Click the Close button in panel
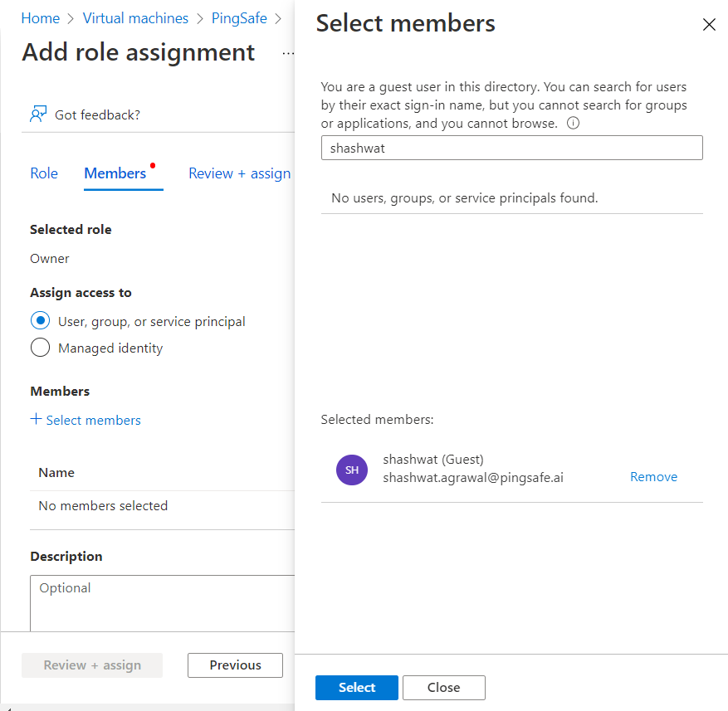728x711 pixels. pyautogui.click(x=443, y=687)
